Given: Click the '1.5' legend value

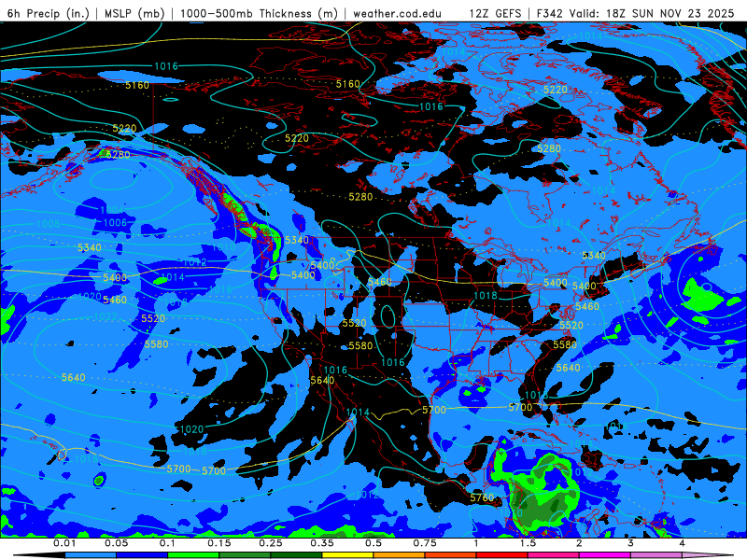Looking at the screenshot, I should [x=528, y=543].
